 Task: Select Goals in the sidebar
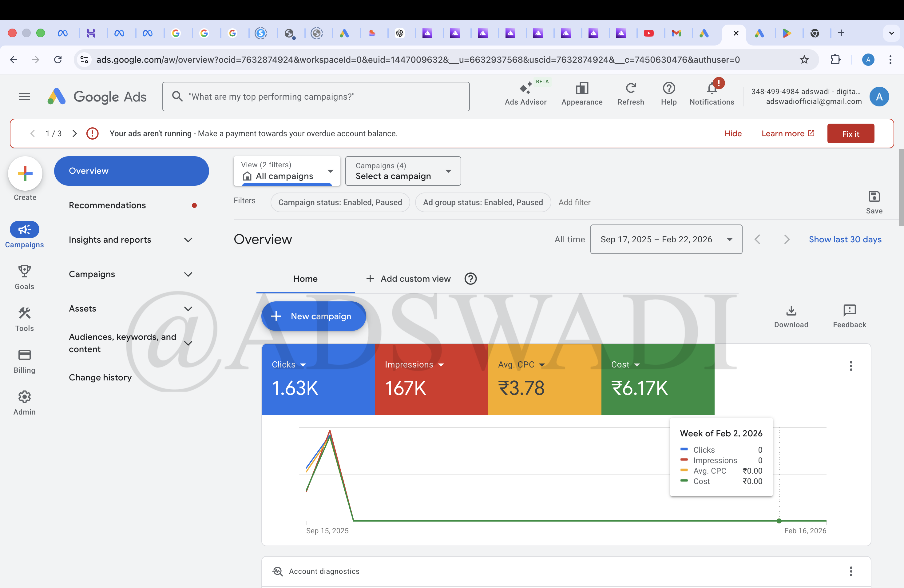pyautogui.click(x=24, y=277)
